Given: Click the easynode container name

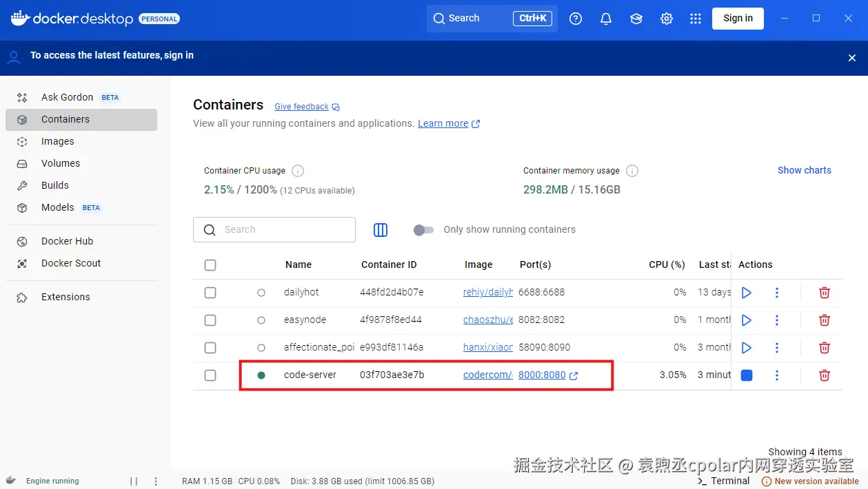Looking at the screenshot, I should click(x=305, y=320).
